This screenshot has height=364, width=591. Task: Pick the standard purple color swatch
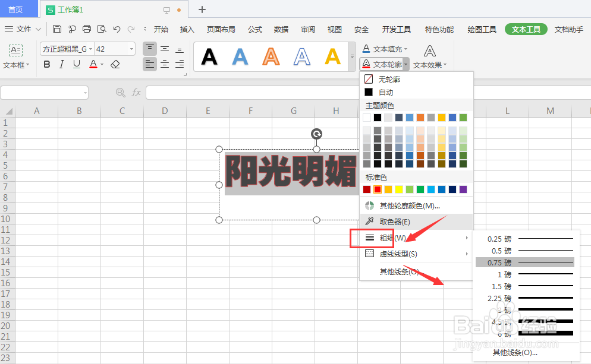[463, 189]
